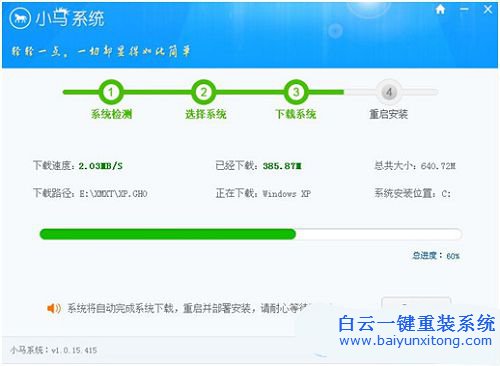The height and width of the screenshot is (366, 500).
Task: Click the orange speaker notice icon
Action: point(54,308)
